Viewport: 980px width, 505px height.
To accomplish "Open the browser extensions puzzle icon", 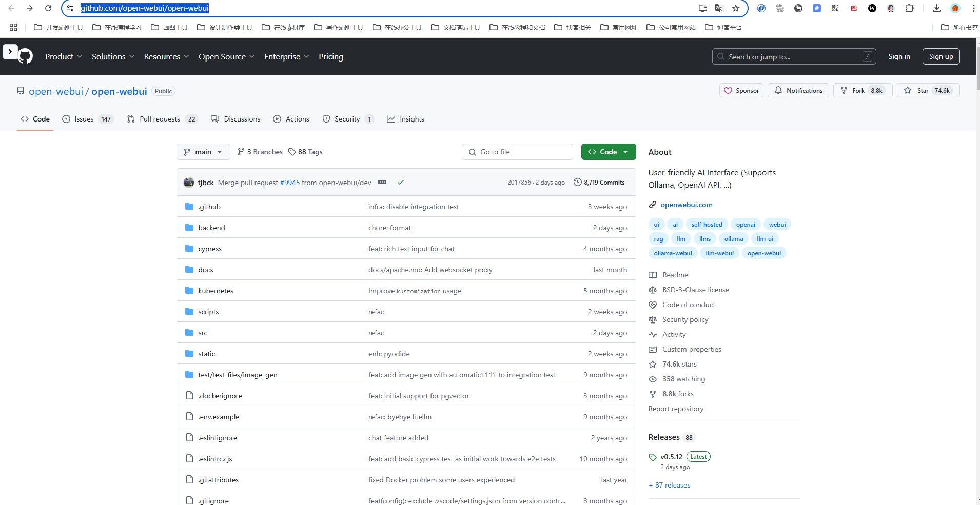I will [x=909, y=8].
